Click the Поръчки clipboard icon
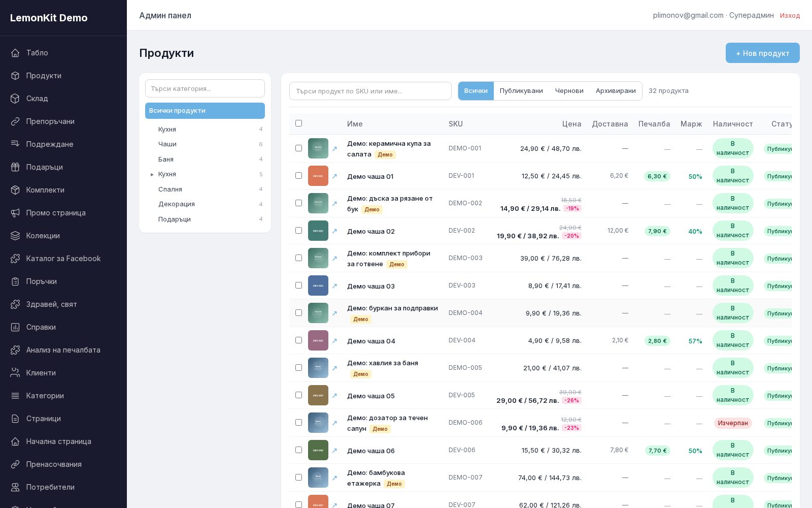 coord(15,281)
